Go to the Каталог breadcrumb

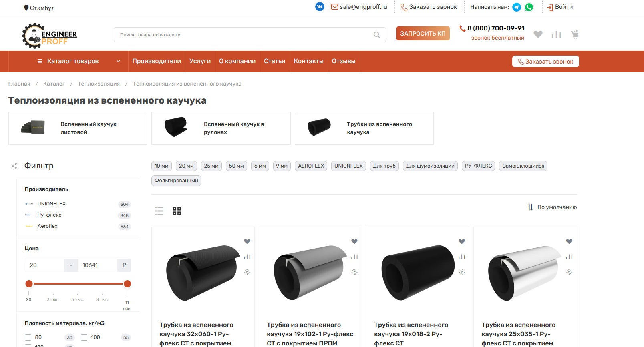point(54,84)
